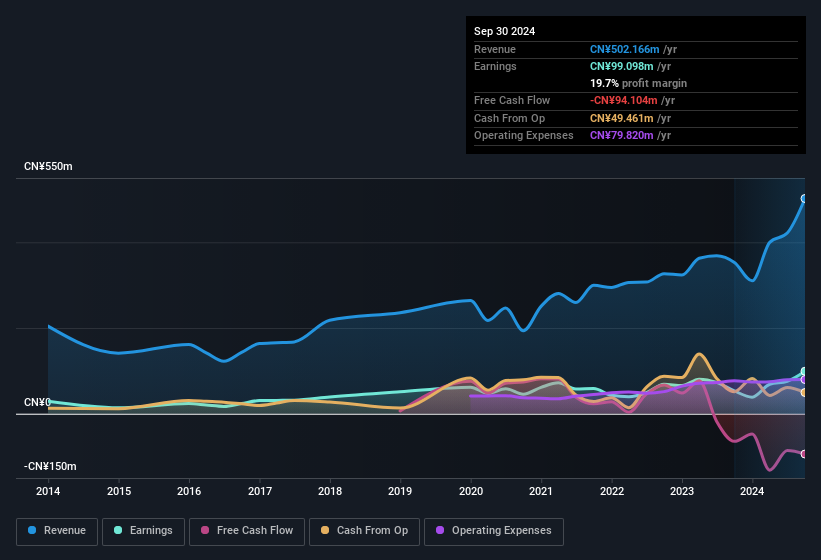Toggle the Free Cash Flow legend button
The image size is (821, 560).
tap(247, 531)
